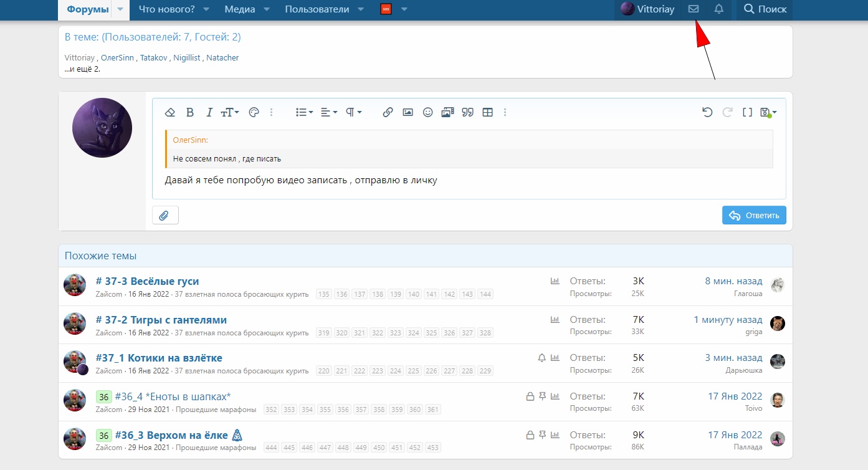Expand the font size dropdown
The width and height of the screenshot is (868, 470).
[230, 112]
